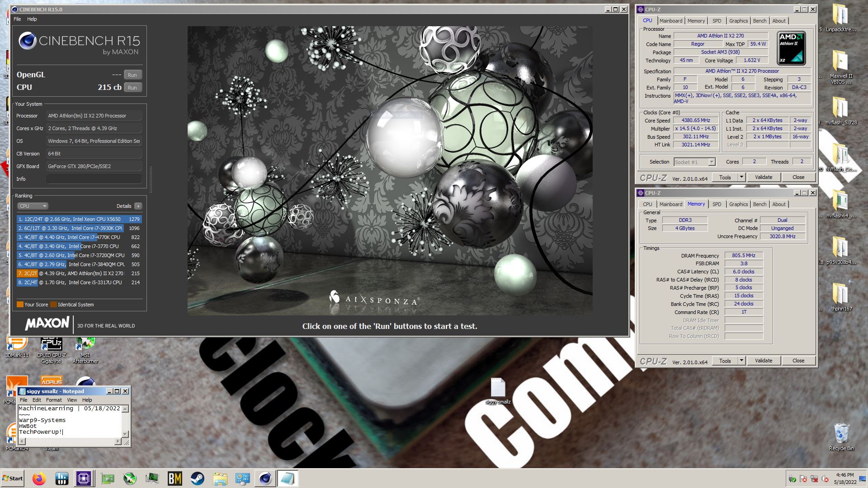The height and width of the screenshot is (488, 868).
Task: Switch to Notepad via taskbar icon
Action: tap(287, 479)
